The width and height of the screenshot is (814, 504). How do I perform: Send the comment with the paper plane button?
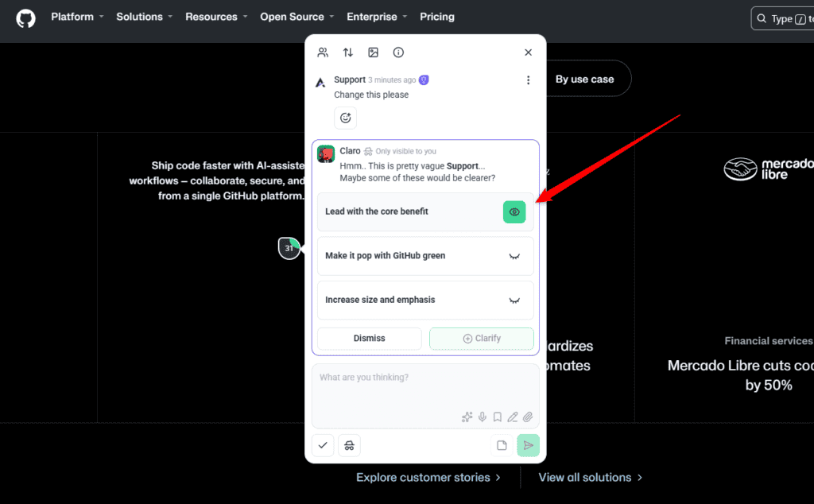point(528,445)
